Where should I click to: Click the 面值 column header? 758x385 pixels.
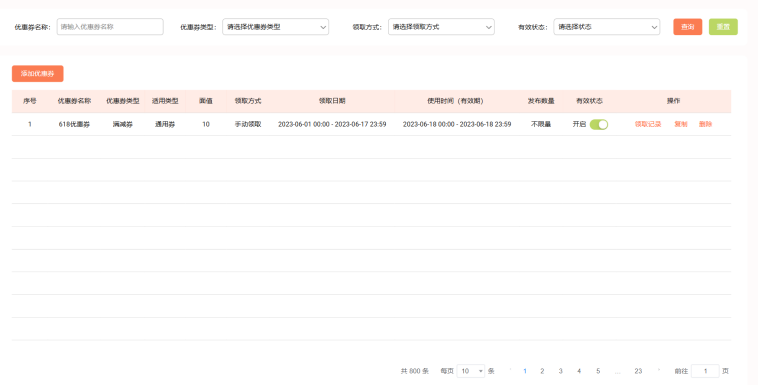(206, 101)
